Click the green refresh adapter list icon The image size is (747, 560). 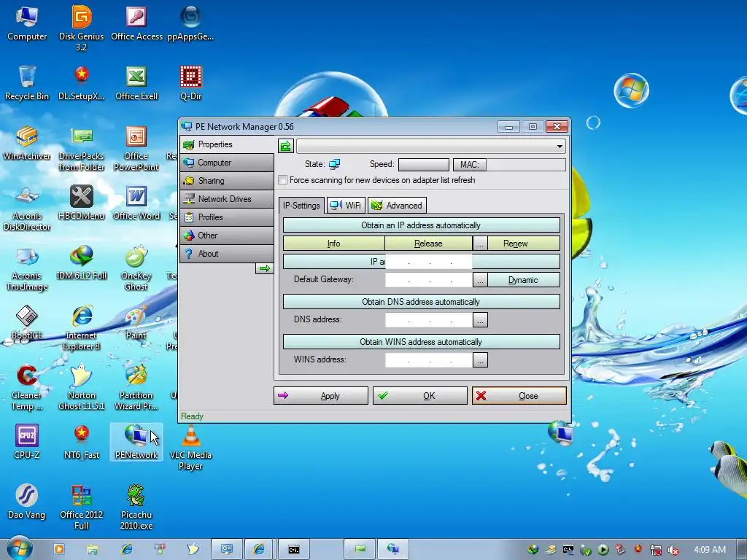tap(286, 146)
